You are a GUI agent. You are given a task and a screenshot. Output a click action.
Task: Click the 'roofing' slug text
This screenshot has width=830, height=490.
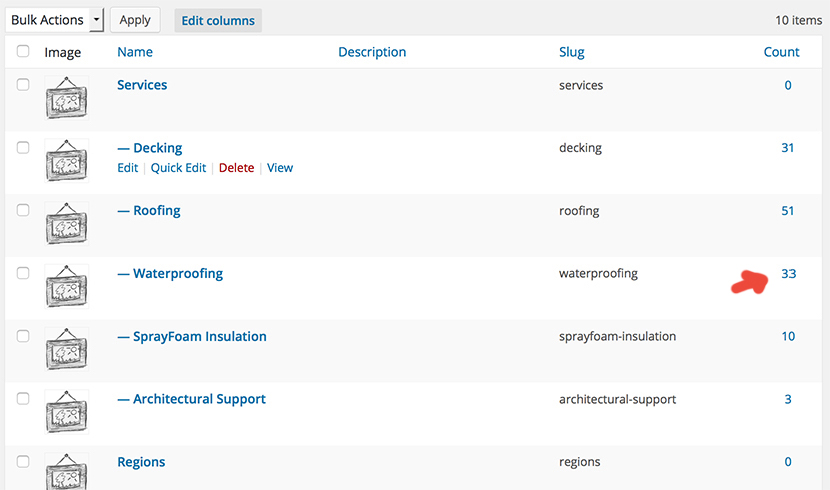point(579,211)
